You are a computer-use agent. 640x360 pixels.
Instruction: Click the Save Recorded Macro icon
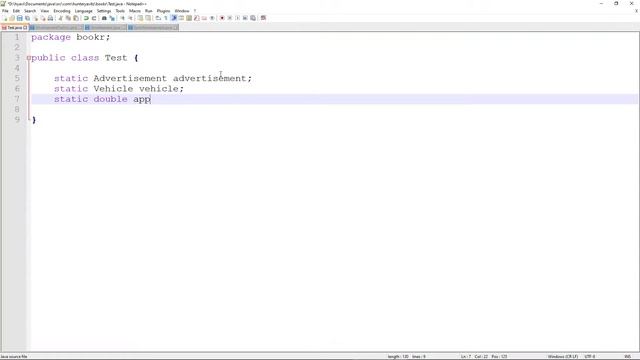tap(253, 18)
